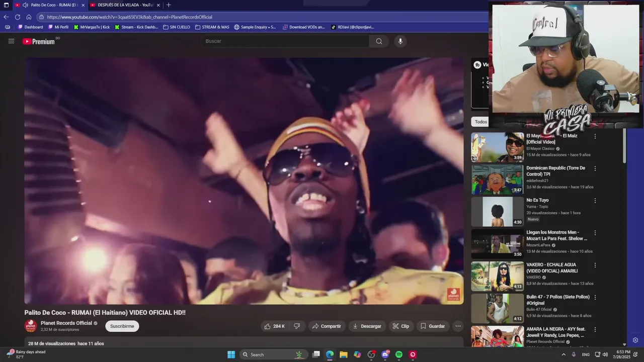Open Dashboard bookmark
This screenshot has height=362, width=644.
(31, 27)
